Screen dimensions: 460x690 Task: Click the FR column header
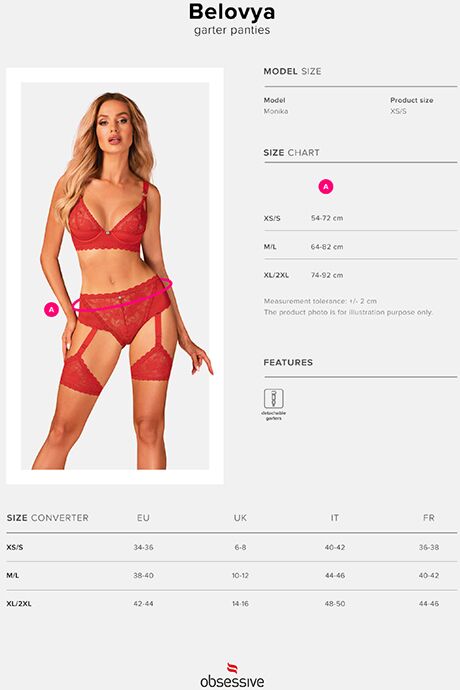429,518
